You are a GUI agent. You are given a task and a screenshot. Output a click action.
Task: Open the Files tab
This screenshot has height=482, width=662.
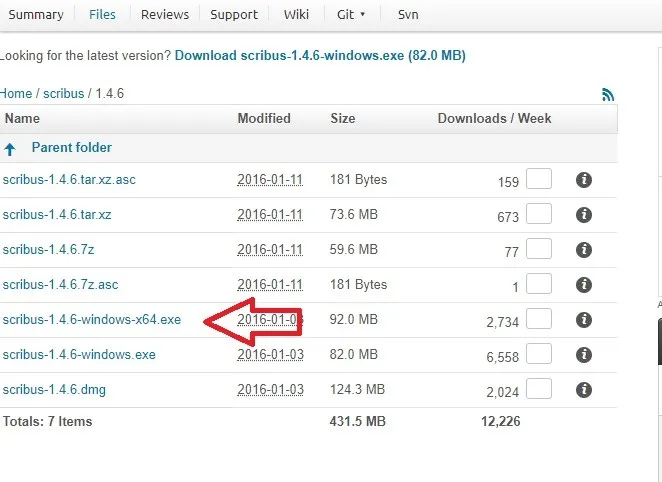102,15
